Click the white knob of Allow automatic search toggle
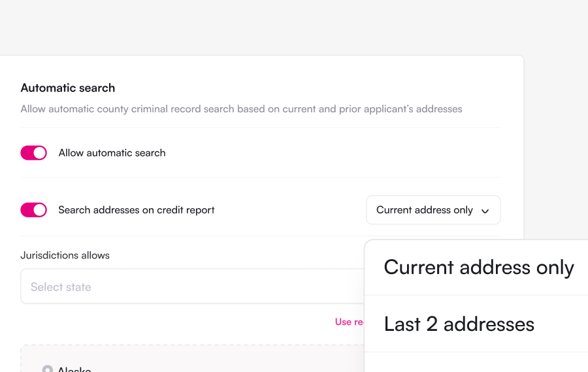Image resolution: width=588 pixels, height=372 pixels. click(x=39, y=153)
